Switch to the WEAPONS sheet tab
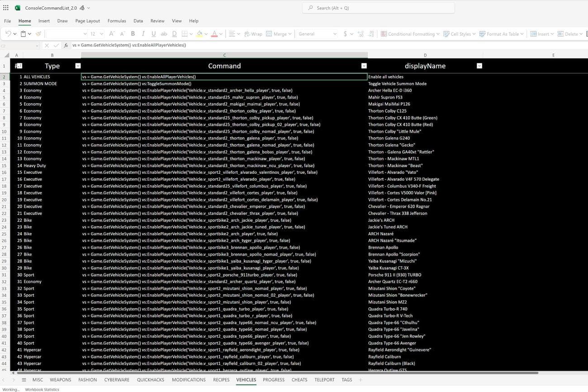The width and height of the screenshot is (588, 392). click(60, 380)
